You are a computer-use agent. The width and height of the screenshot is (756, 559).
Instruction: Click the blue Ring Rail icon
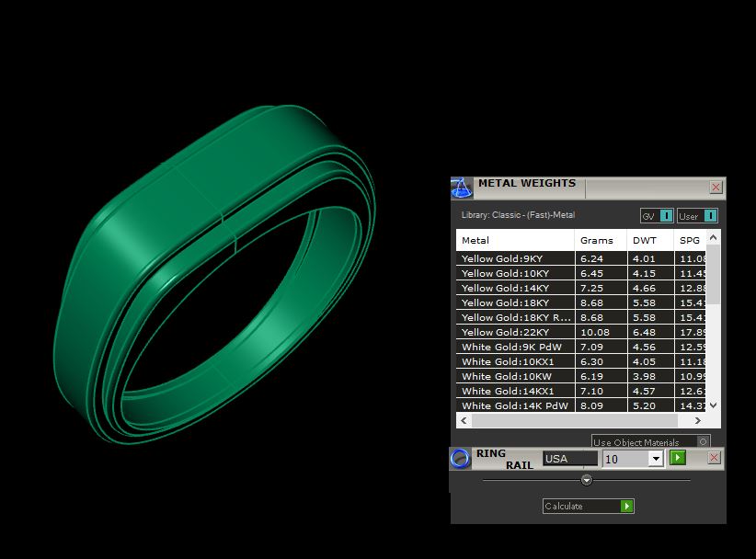[460, 458]
